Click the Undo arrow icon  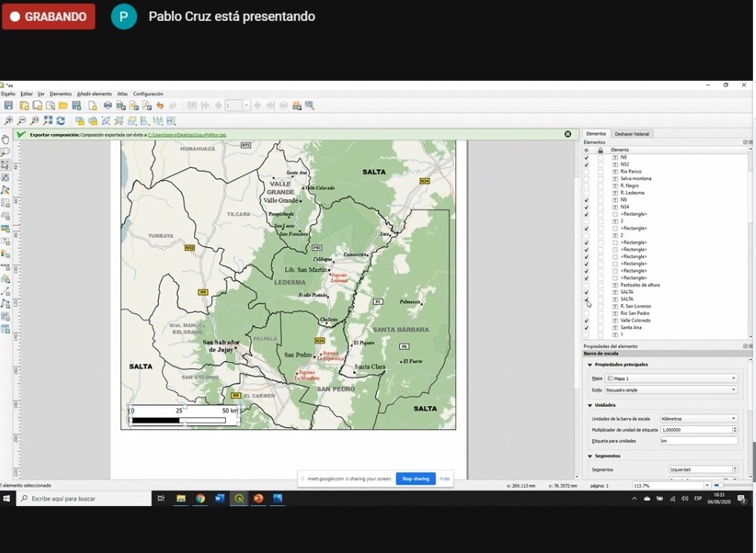[x=160, y=106]
